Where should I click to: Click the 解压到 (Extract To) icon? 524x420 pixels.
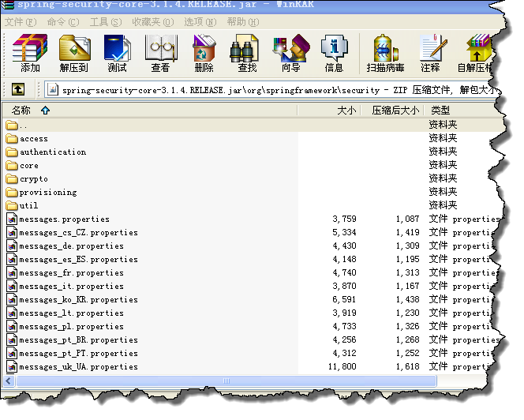(x=74, y=54)
